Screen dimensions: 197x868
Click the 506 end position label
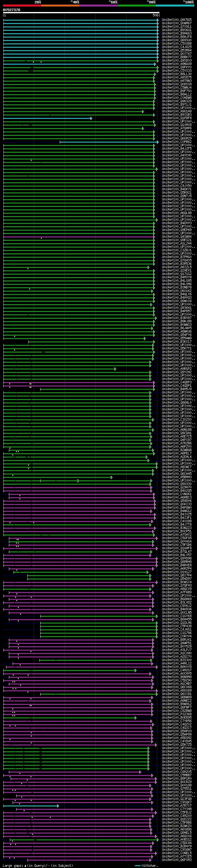(155, 15)
